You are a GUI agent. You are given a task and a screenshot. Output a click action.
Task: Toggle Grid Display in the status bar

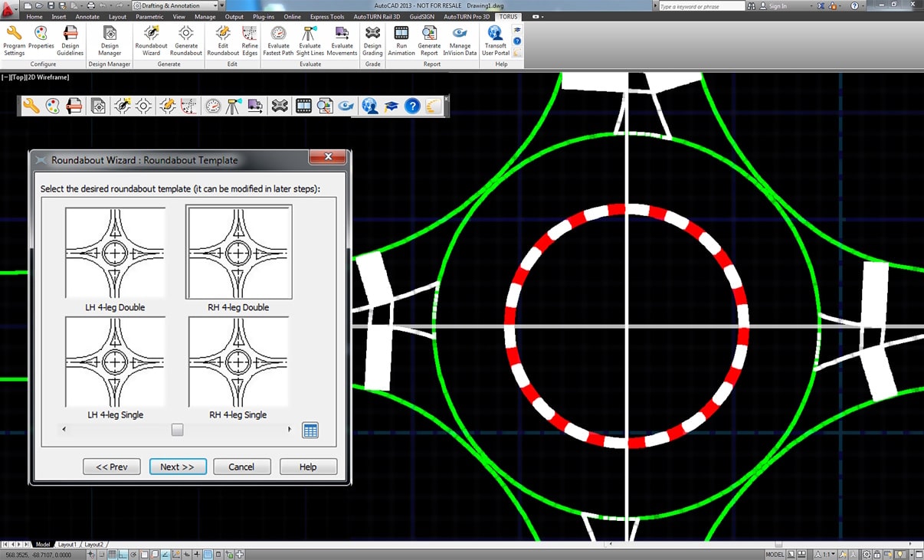point(113,554)
